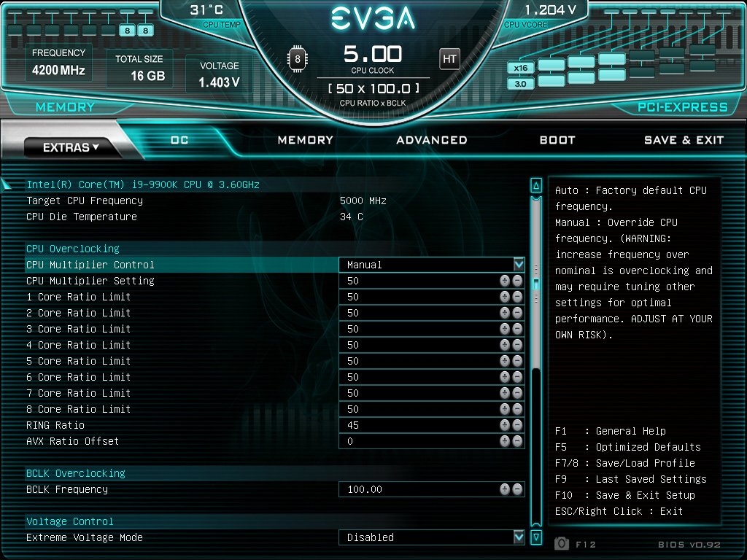The image size is (747, 560).
Task: Go to the ADVANCED tab
Action: [431, 140]
